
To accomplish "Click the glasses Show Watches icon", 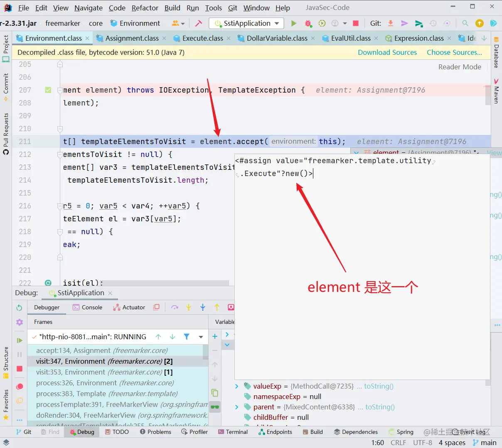I will [215, 407].
